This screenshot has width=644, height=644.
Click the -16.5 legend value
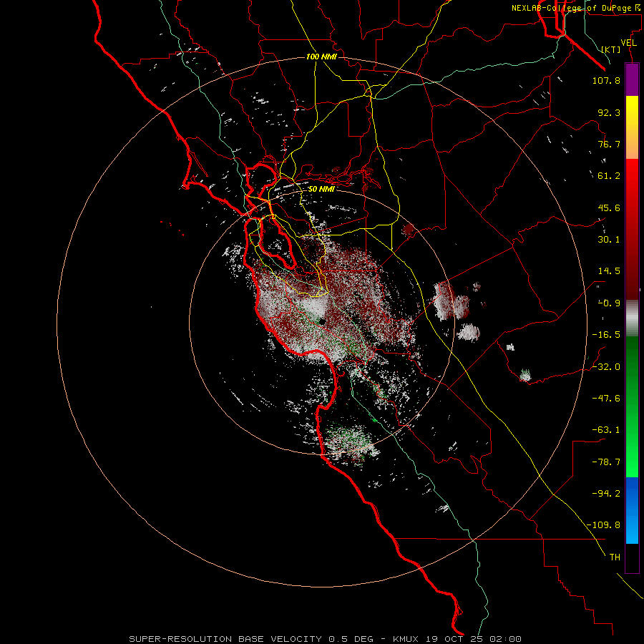[606, 335]
